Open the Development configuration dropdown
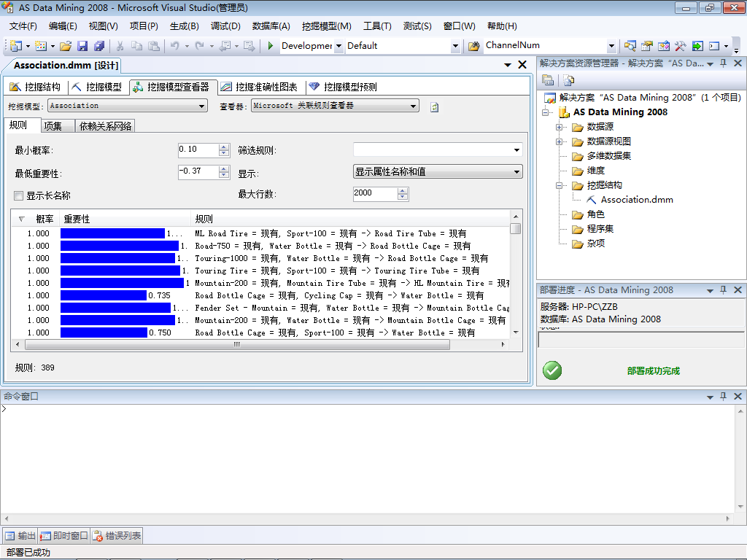Viewport: 747px width, 560px height. coord(338,46)
